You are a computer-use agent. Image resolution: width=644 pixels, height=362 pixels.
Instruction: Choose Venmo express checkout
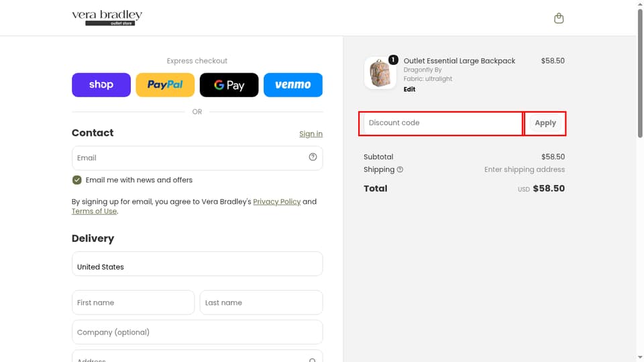(293, 85)
